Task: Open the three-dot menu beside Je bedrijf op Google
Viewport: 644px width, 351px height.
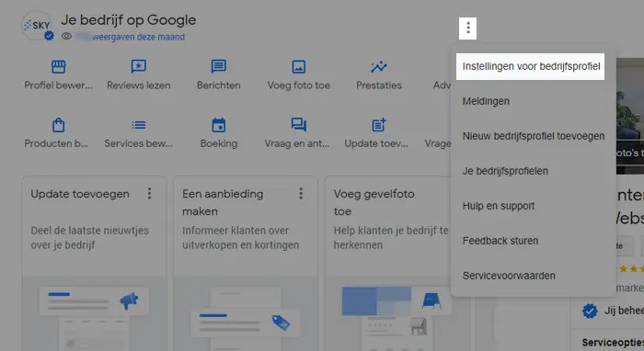Action: pyautogui.click(x=467, y=28)
